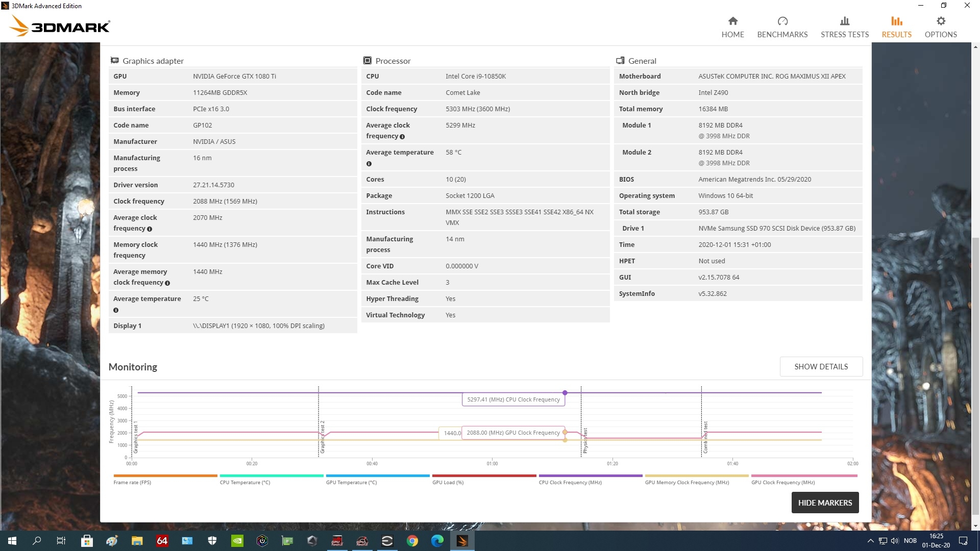The image size is (980, 551).
Task: Click info icon under GPU Average temperature
Action: point(116,310)
